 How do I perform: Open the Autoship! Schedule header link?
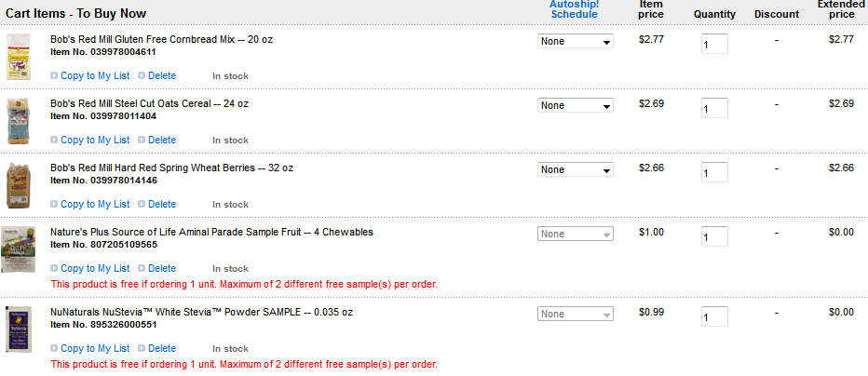point(574,9)
